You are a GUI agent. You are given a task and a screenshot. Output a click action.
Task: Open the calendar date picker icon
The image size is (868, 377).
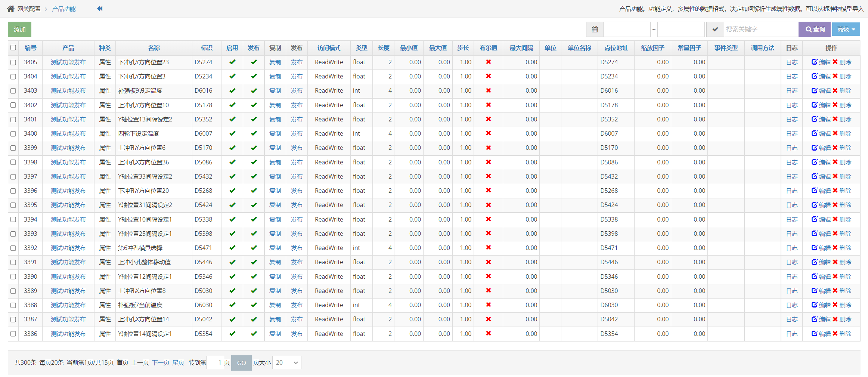tap(595, 29)
